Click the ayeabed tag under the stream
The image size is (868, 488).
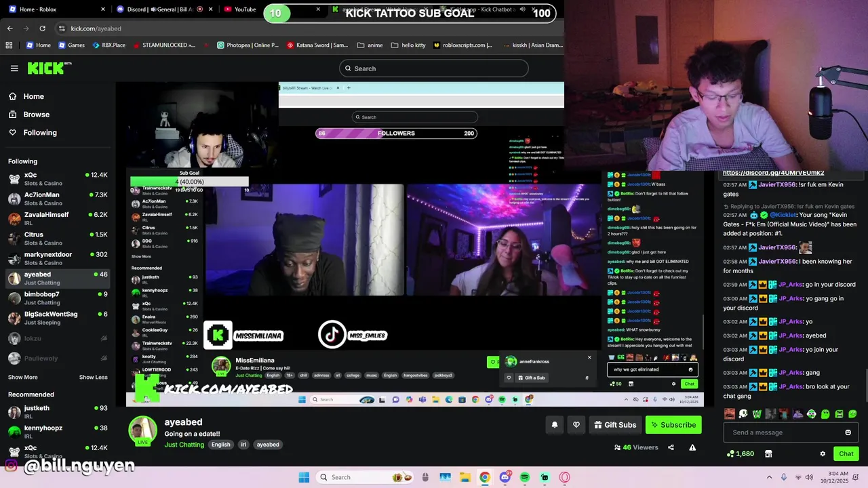(268, 445)
